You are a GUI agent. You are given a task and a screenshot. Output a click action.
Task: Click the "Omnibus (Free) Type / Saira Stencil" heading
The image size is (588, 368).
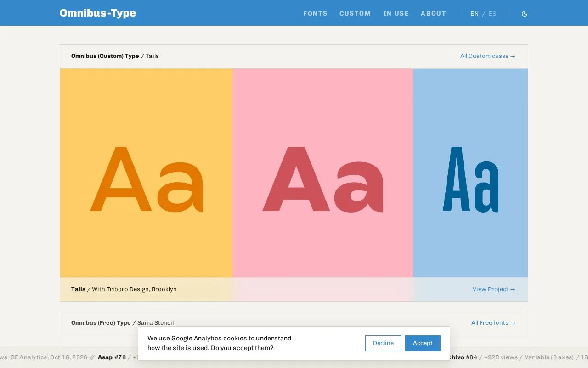[x=122, y=323]
